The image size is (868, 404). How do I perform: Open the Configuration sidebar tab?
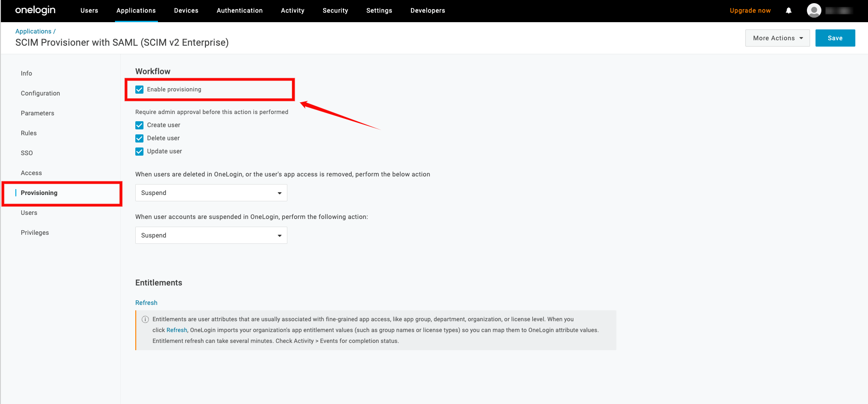40,93
